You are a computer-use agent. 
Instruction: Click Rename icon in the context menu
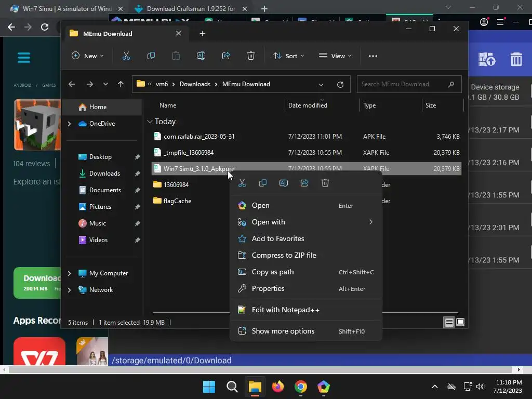[284, 183]
